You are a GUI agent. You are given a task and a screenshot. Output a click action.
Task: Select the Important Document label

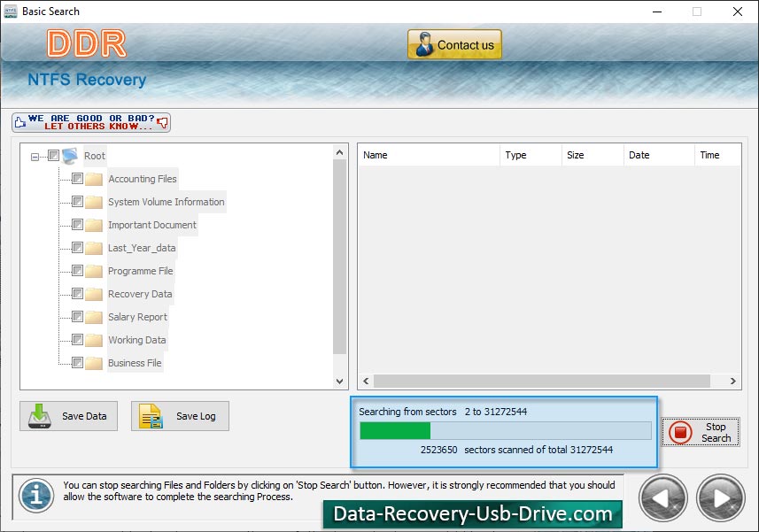click(152, 225)
